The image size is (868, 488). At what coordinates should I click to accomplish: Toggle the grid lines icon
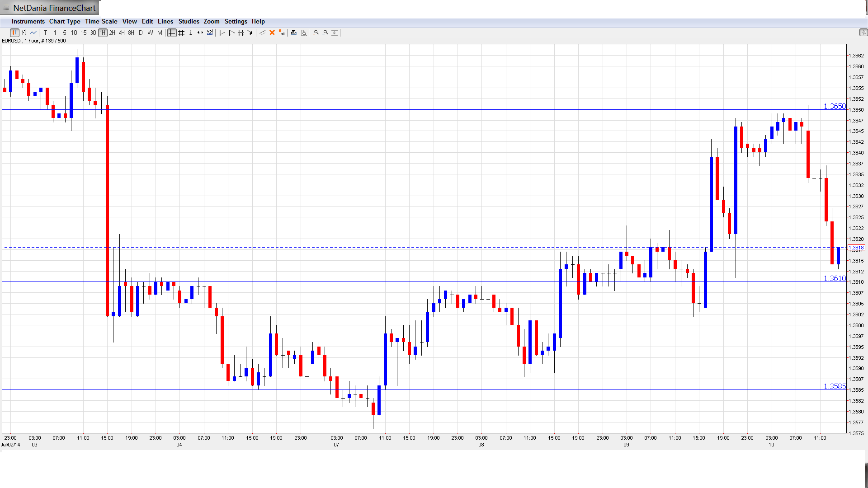(x=181, y=33)
